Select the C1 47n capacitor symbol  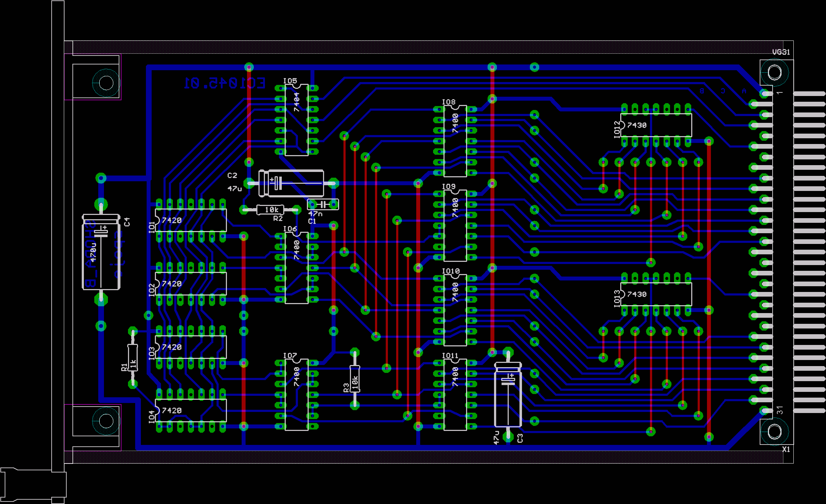click(323, 205)
